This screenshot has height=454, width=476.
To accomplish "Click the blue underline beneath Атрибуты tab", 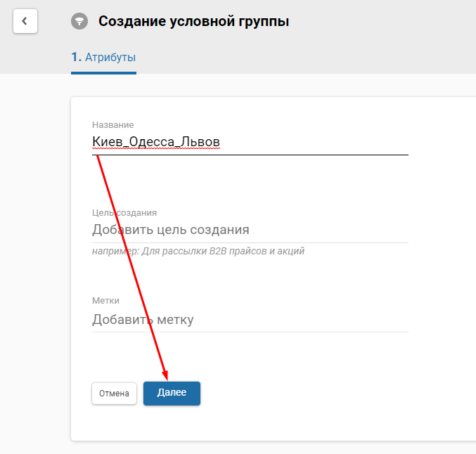I will (x=103, y=72).
